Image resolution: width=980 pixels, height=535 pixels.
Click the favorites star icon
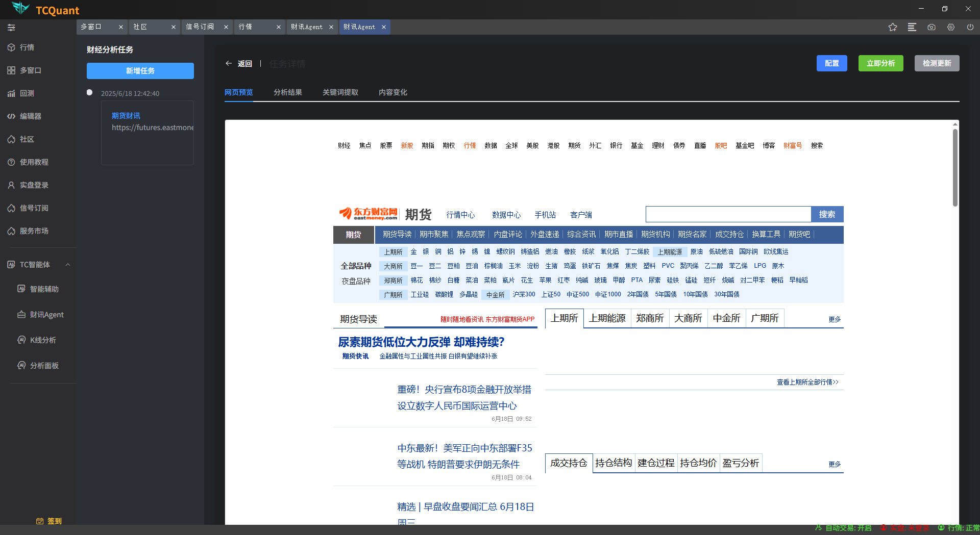[893, 27]
